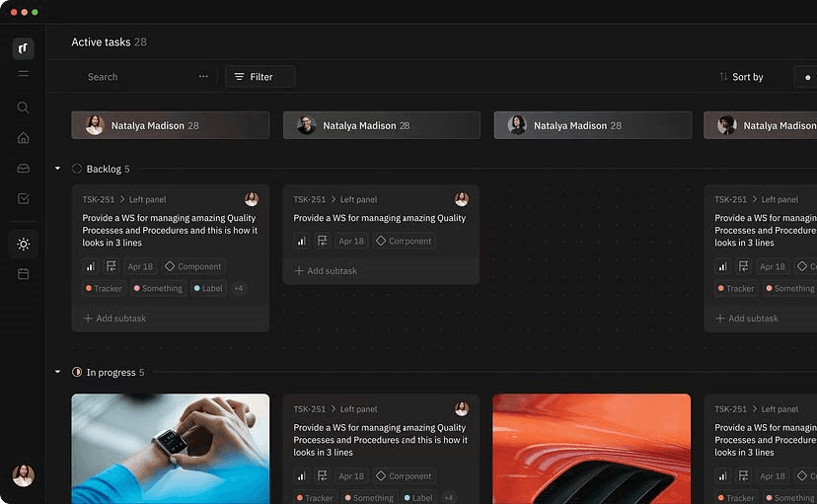
Task: Select fourth Natalya Madison column header
Action: point(760,125)
